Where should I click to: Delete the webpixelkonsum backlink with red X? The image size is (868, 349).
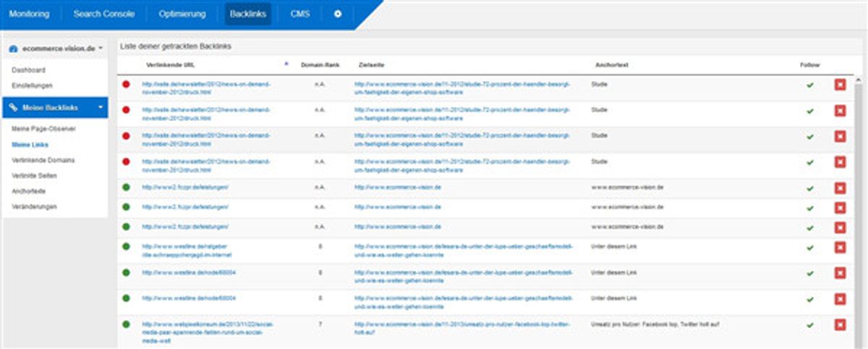point(840,324)
